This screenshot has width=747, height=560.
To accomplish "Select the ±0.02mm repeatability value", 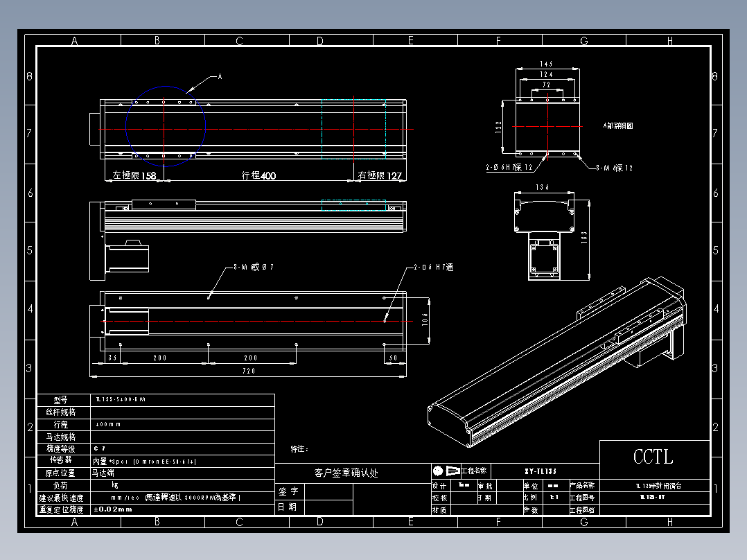I will point(113,509).
